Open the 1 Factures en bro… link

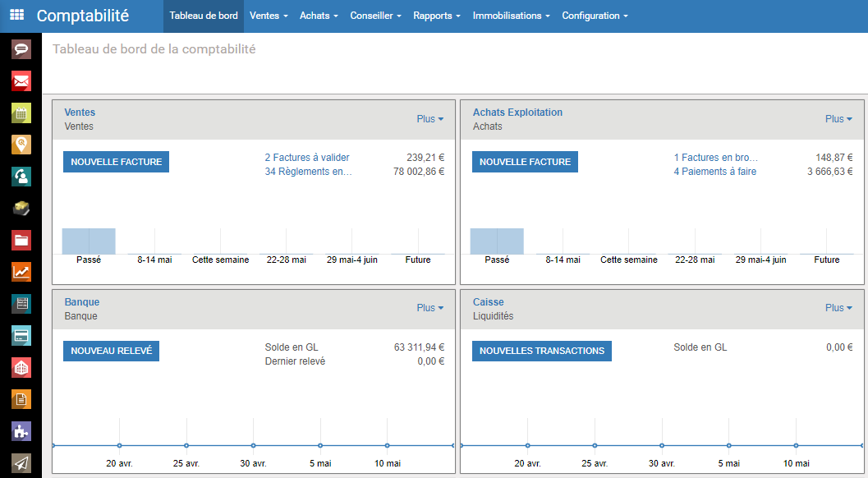[716, 158]
